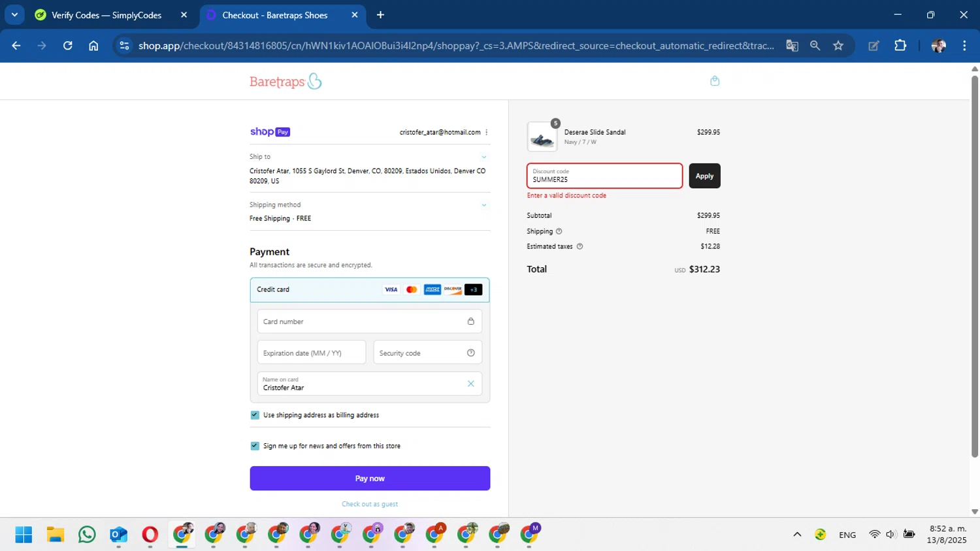
Task: Click the Pay now button
Action: 370,478
